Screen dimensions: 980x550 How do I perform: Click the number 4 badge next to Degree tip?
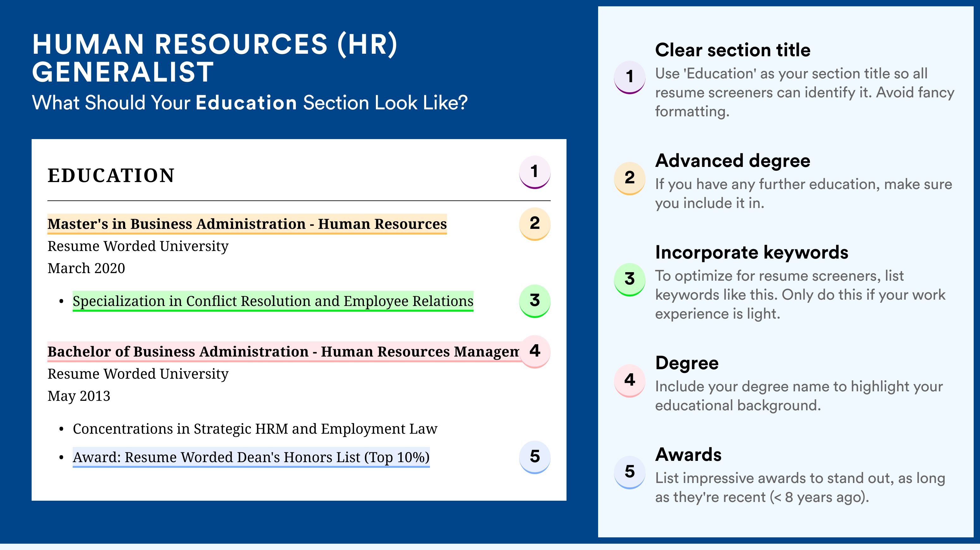tap(630, 380)
